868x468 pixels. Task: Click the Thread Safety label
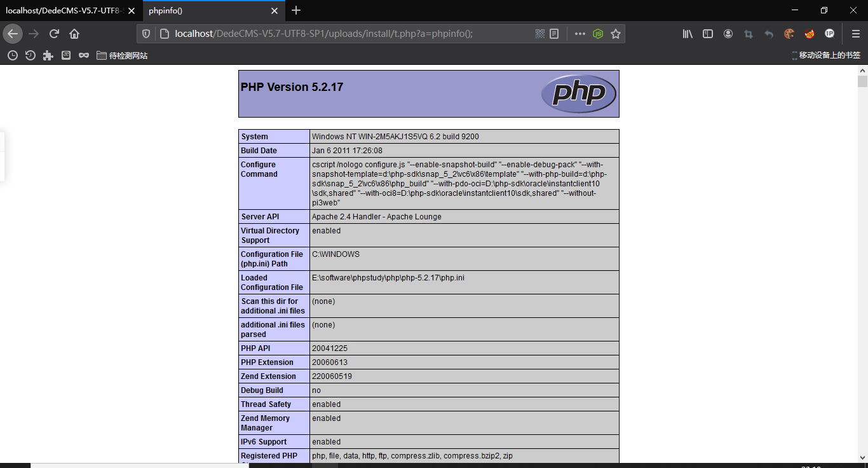click(x=266, y=404)
